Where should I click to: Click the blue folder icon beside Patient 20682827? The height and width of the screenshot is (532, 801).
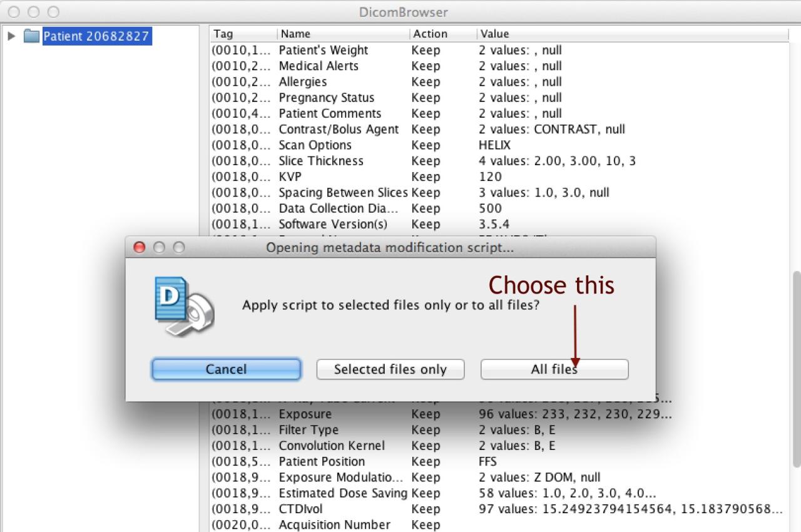click(31, 36)
